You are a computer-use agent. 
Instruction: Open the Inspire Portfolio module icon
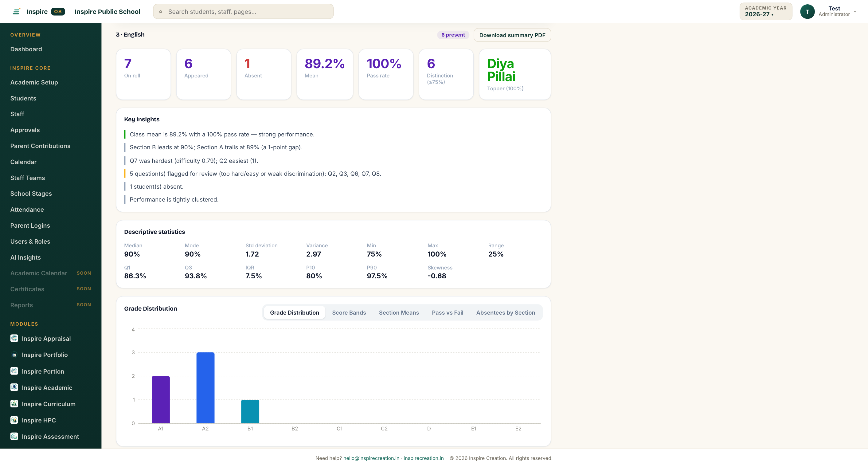(14, 355)
